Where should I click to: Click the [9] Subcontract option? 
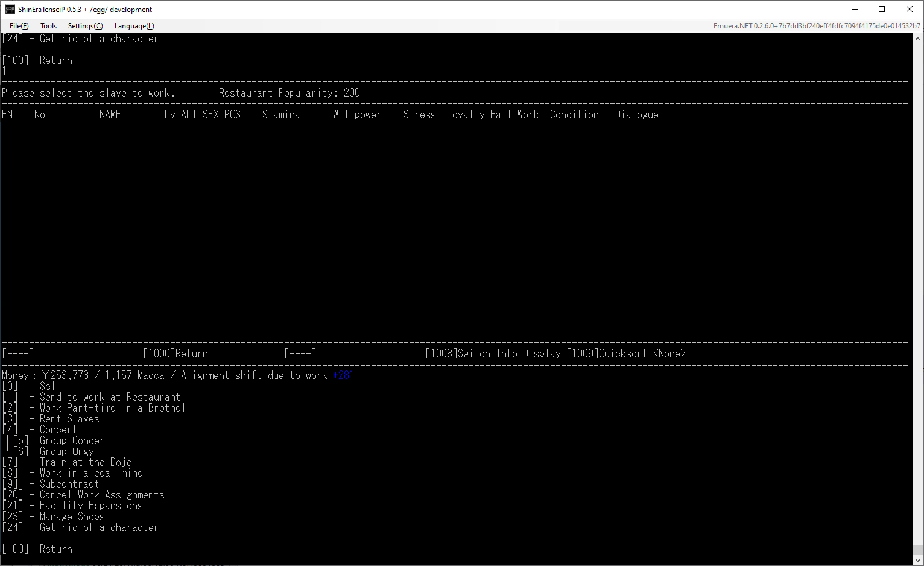[x=51, y=484]
